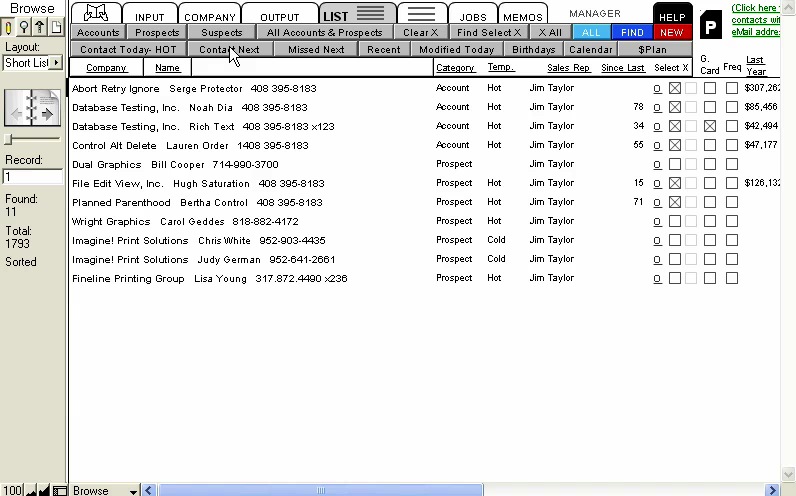Uncheck Select X box for Bertha Control
Viewport: 796px width, 496px height.
tap(675, 202)
